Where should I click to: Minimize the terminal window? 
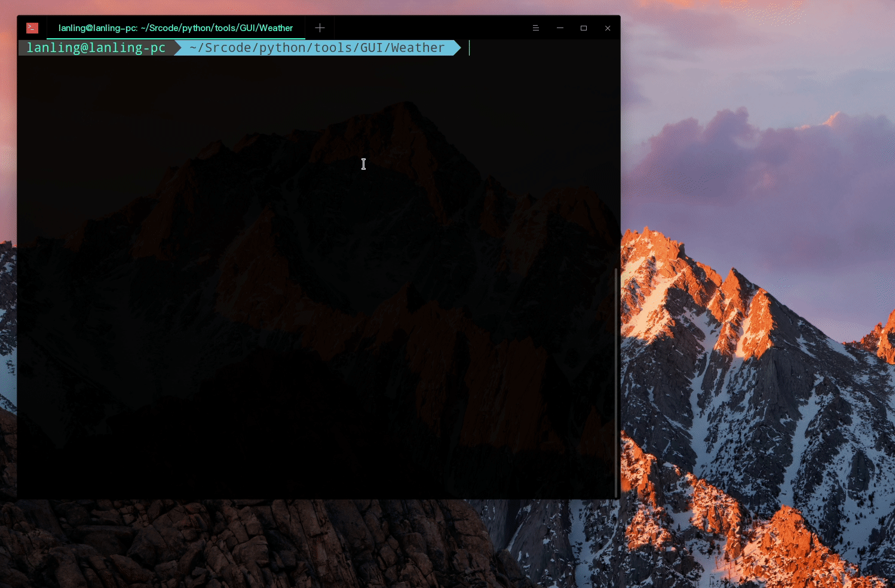click(560, 28)
